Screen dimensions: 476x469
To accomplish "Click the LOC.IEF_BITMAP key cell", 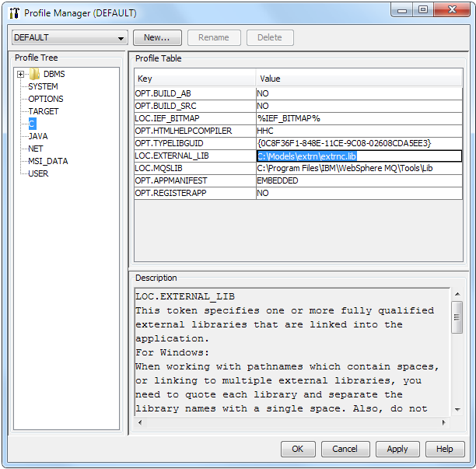I will 195,118.
